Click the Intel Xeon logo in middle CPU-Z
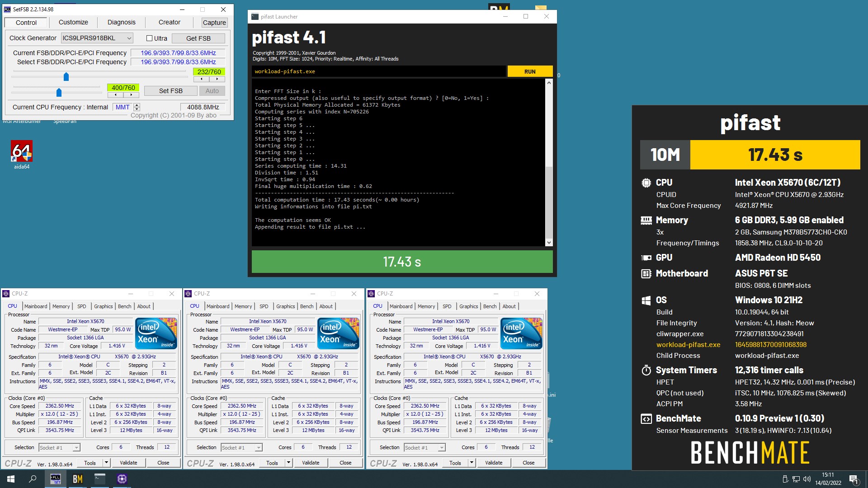Viewport: 868px width, 488px height. click(x=339, y=333)
